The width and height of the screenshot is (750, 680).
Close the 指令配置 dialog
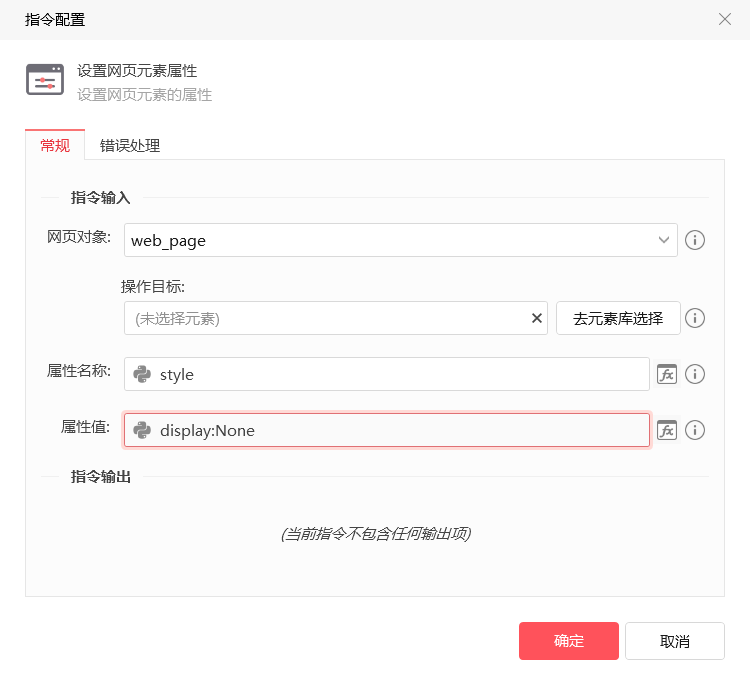pos(725,19)
